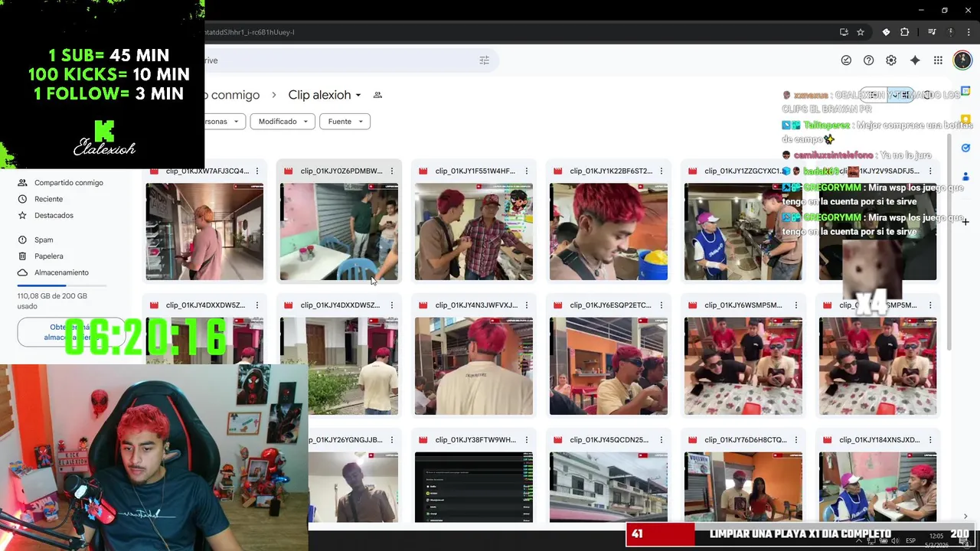Select file name clip_01KJY184XNSJXD
Screen dimensions: 980x551
pyautogui.click(x=879, y=440)
